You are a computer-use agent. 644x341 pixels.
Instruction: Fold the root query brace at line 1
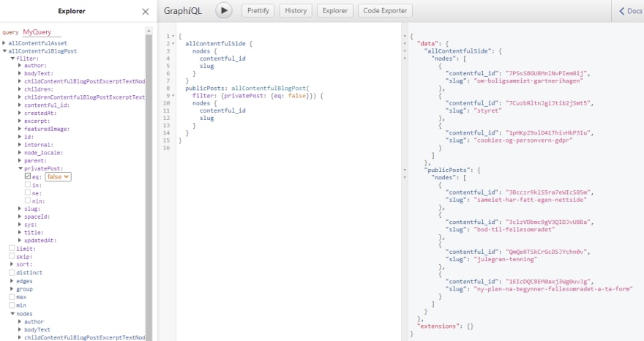[x=173, y=36]
